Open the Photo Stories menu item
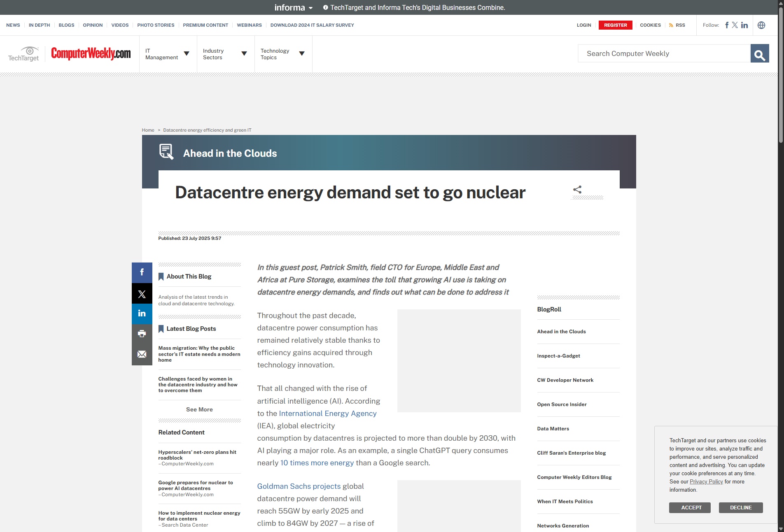This screenshot has height=532, width=784. coord(156,25)
